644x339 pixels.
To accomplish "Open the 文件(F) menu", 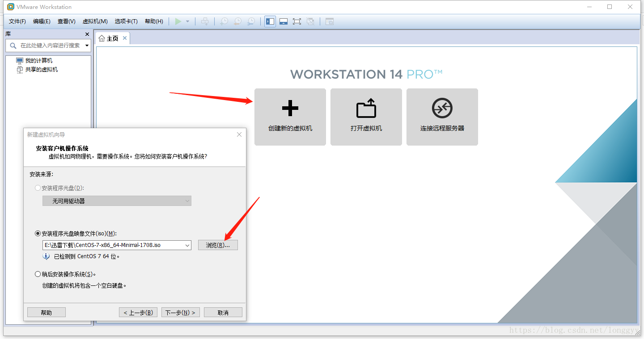I will [x=17, y=21].
